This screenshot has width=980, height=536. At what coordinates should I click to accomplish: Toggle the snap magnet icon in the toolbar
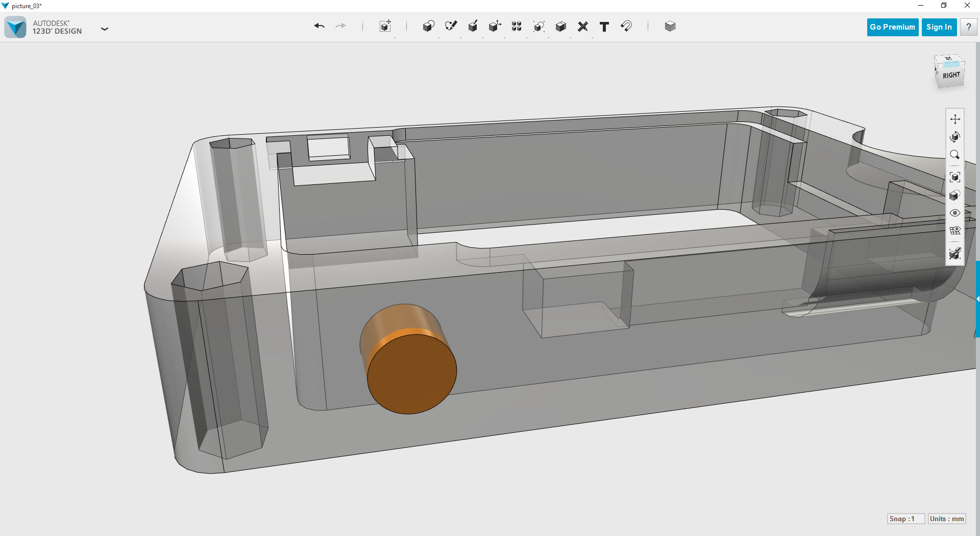tap(626, 27)
